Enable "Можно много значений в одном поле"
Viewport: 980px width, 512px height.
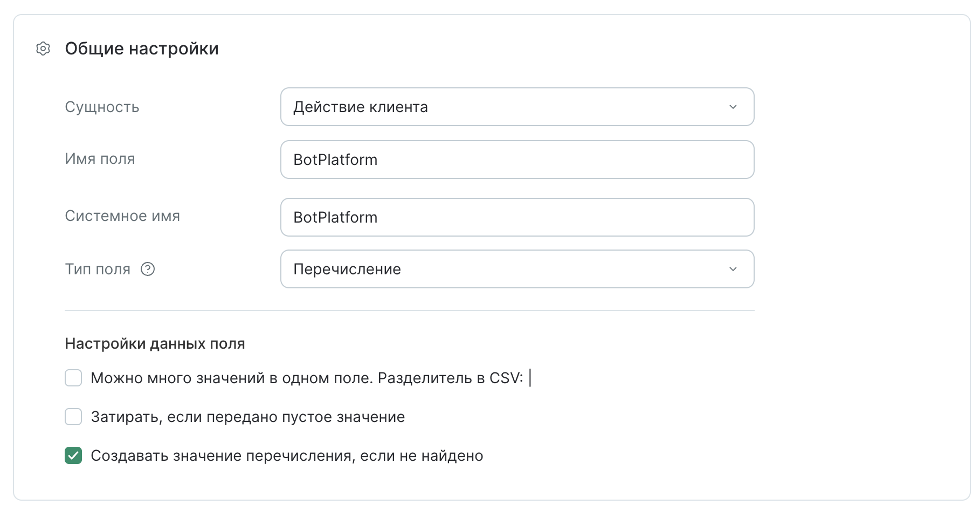click(x=73, y=378)
